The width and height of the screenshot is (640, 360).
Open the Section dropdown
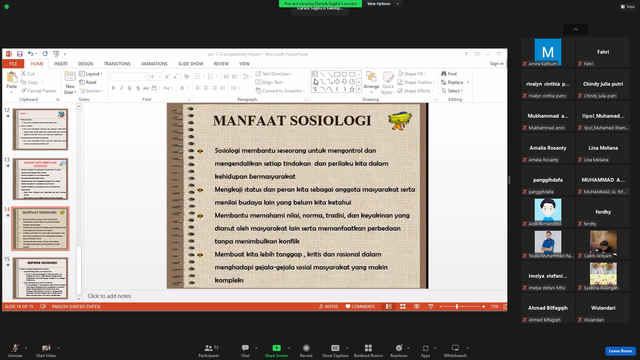coord(91,91)
